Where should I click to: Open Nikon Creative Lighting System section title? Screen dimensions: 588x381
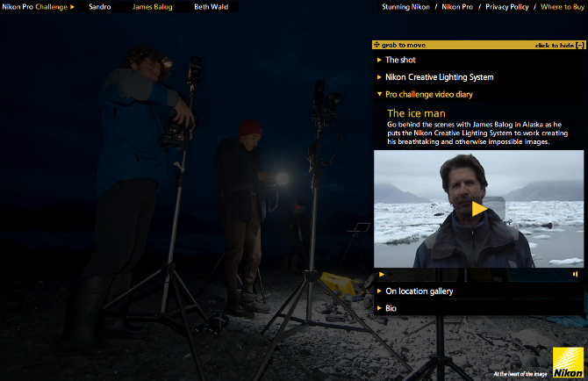[x=440, y=77]
